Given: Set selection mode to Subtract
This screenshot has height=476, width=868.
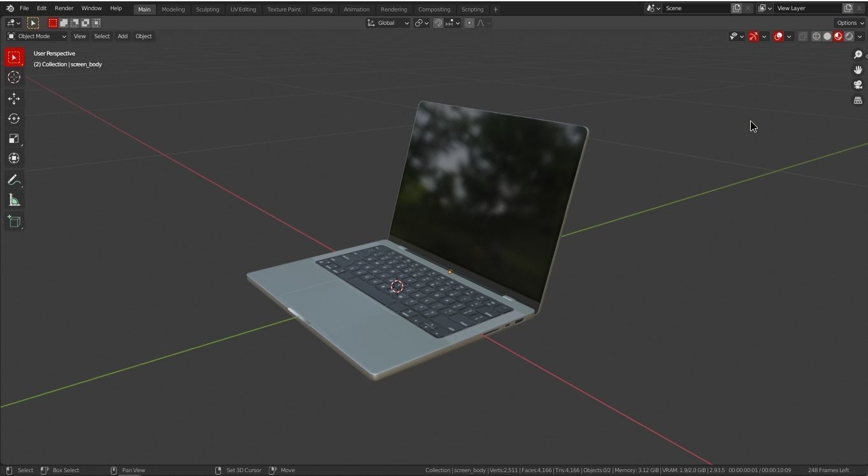Looking at the screenshot, I should click(x=75, y=23).
